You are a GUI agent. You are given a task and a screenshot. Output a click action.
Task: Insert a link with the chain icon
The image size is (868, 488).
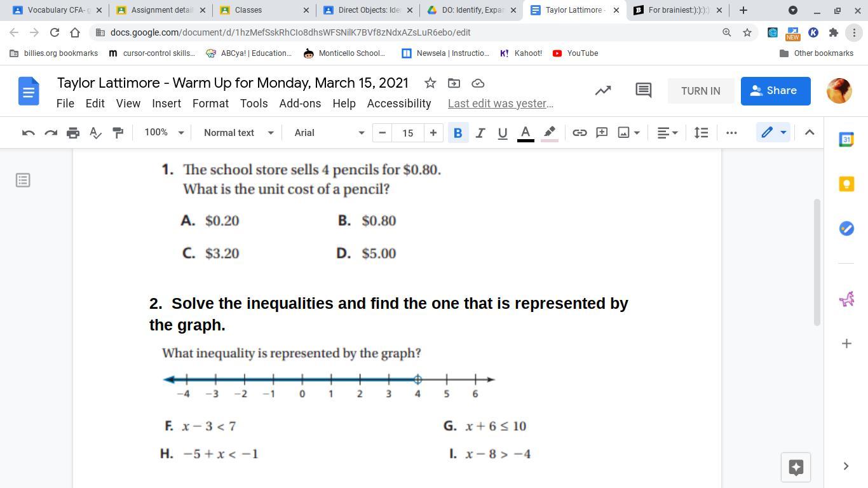[580, 133]
